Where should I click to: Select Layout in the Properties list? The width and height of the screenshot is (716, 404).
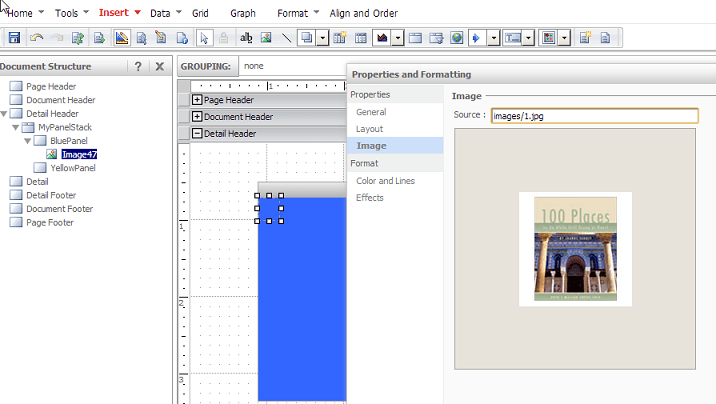coord(370,129)
